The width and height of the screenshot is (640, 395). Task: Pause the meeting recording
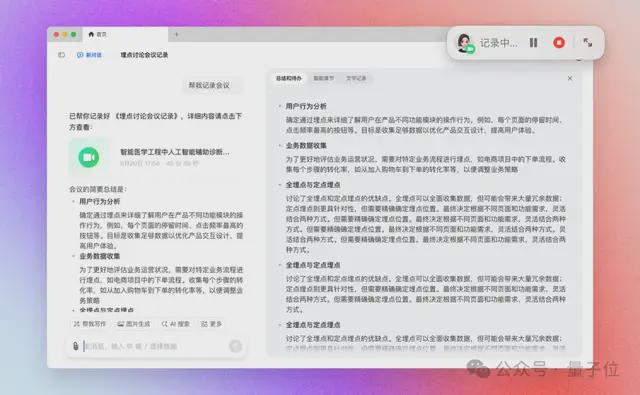click(x=533, y=42)
